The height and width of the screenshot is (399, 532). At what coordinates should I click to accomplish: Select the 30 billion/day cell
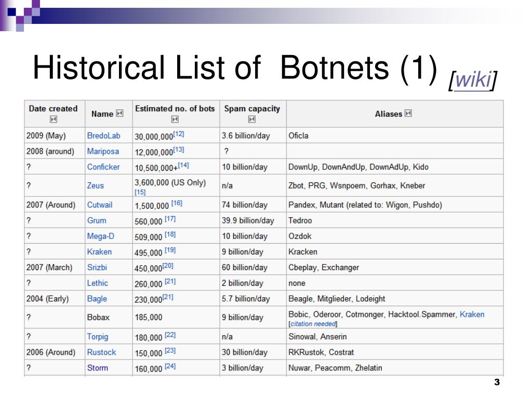pos(253,352)
